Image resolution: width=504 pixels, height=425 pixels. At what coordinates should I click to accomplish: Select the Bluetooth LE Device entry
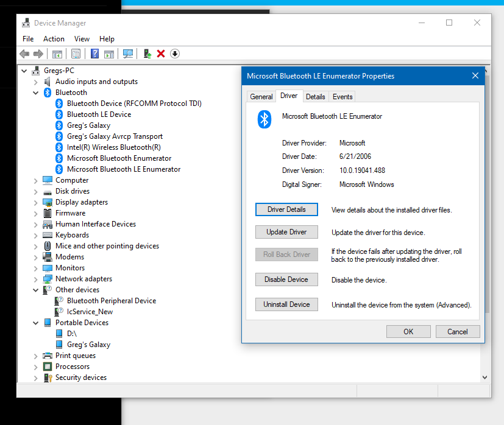point(99,114)
